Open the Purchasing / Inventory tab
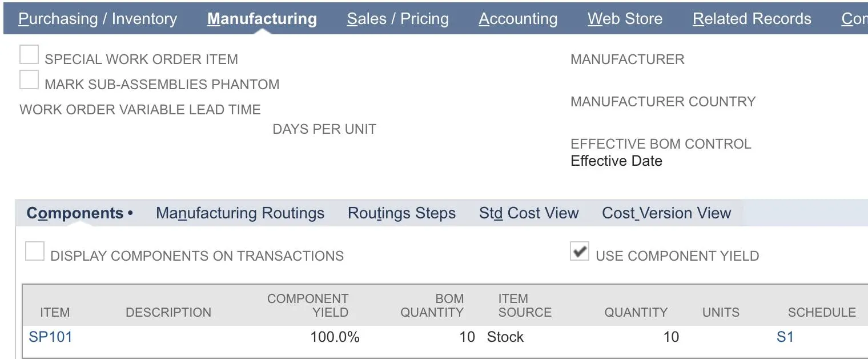The height and width of the screenshot is (359, 868). pos(97,18)
